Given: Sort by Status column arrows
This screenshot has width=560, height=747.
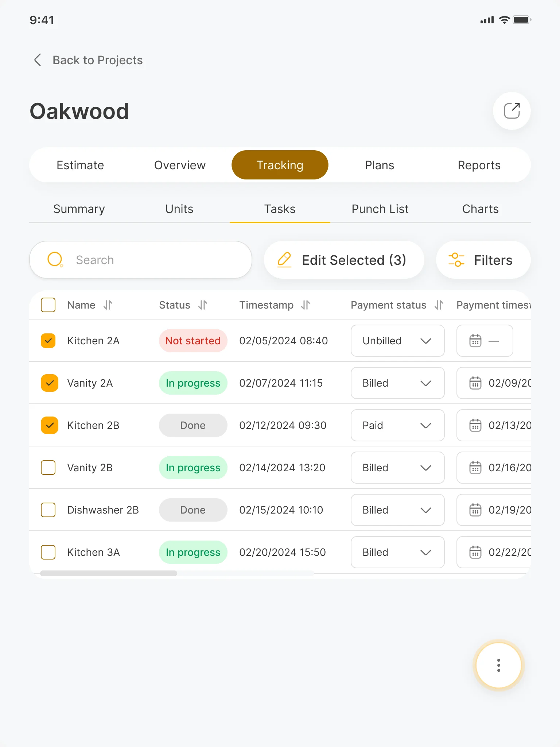Looking at the screenshot, I should (203, 305).
